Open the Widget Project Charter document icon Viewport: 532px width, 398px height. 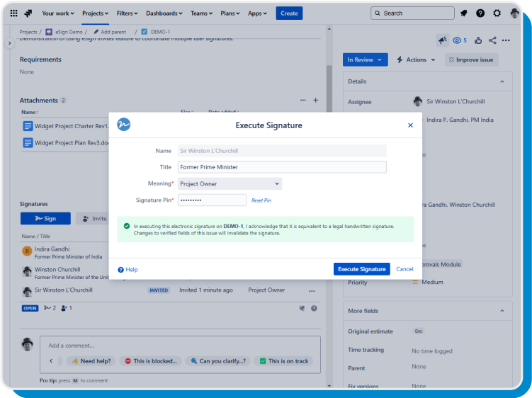pyautogui.click(x=28, y=126)
